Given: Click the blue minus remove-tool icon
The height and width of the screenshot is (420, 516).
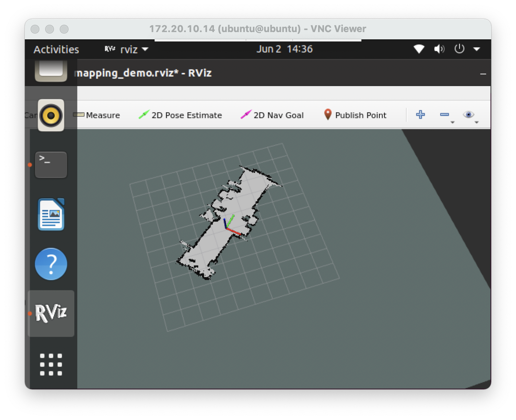Looking at the screenshot, I should (x=445, y=115).
